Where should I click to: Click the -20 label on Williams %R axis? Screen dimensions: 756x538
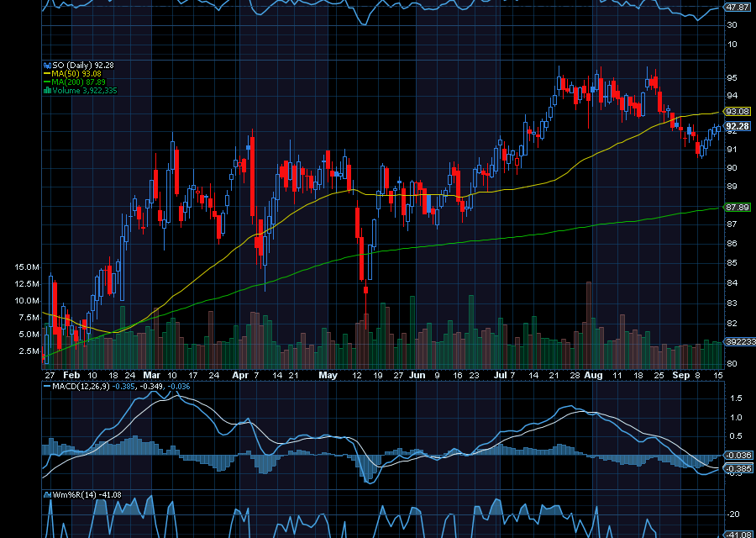click(733, 514)
